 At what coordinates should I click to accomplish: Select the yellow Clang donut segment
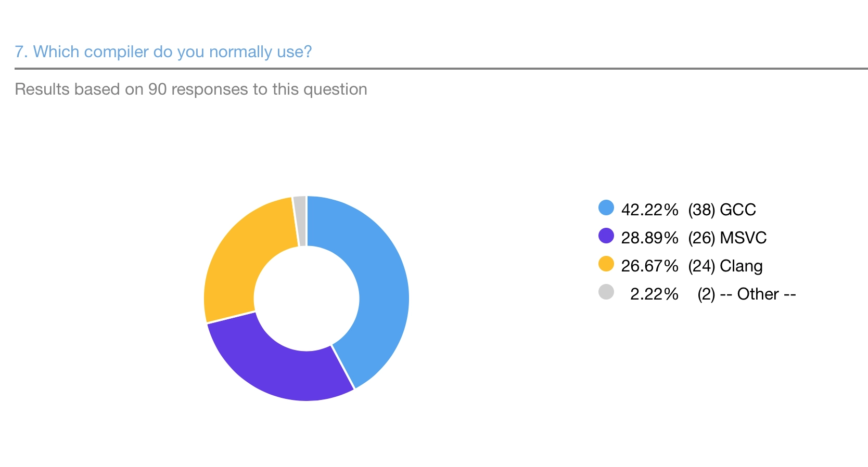234,255
